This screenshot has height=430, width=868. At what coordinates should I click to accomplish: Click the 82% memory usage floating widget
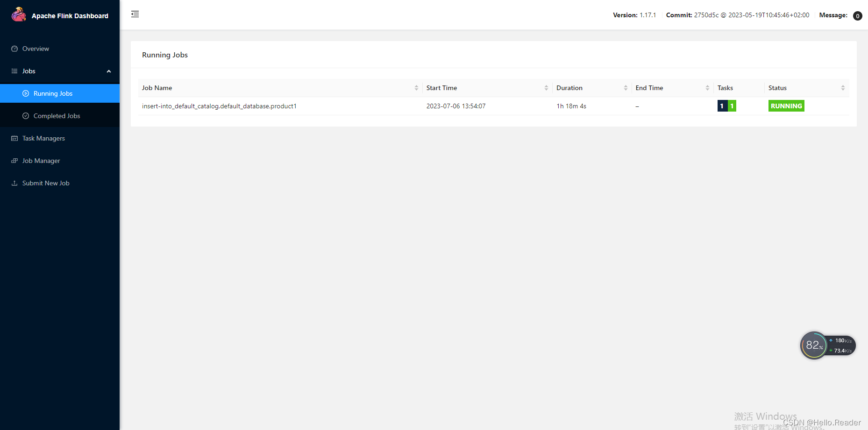[x=814, y=345]
